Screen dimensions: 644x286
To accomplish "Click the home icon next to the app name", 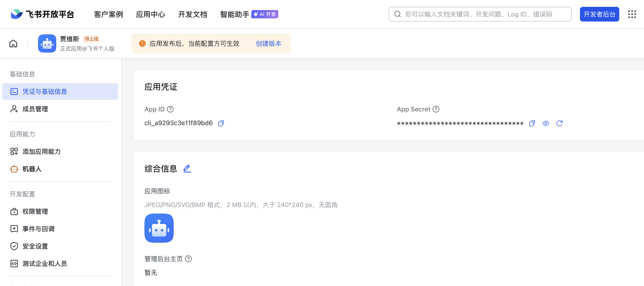I will click(x=13, y=43).
